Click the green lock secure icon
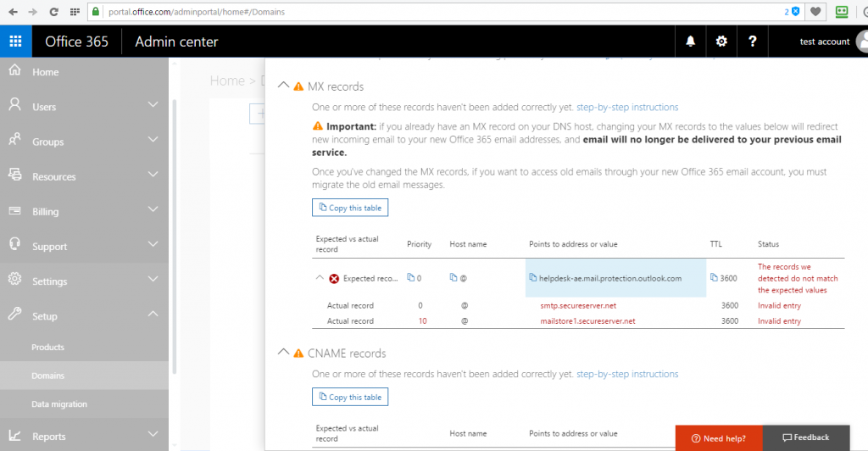 click(96, 12)
